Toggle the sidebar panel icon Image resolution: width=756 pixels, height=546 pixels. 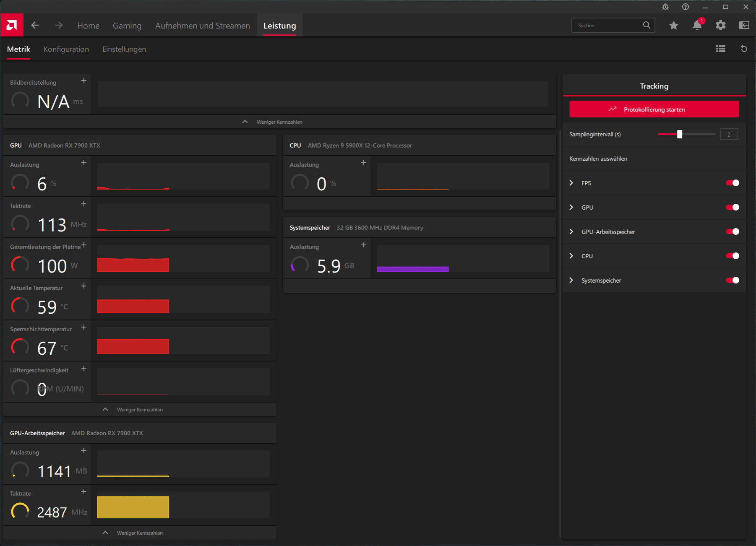point(744,26)
